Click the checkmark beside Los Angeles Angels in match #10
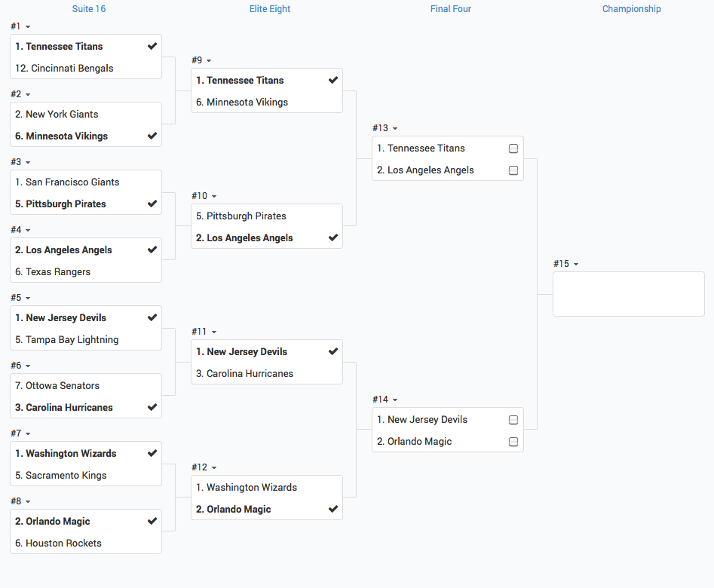 click(333, 237)
